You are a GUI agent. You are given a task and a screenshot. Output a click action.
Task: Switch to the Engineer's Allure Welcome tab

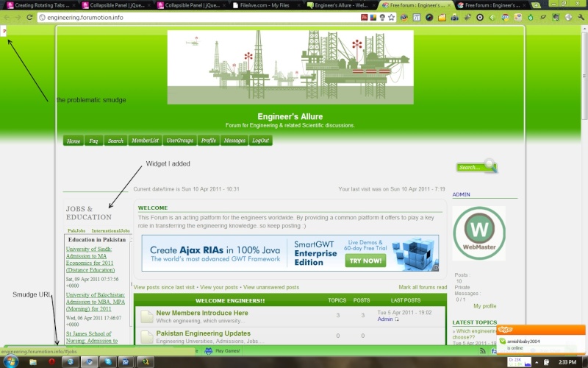pos(340,5)
